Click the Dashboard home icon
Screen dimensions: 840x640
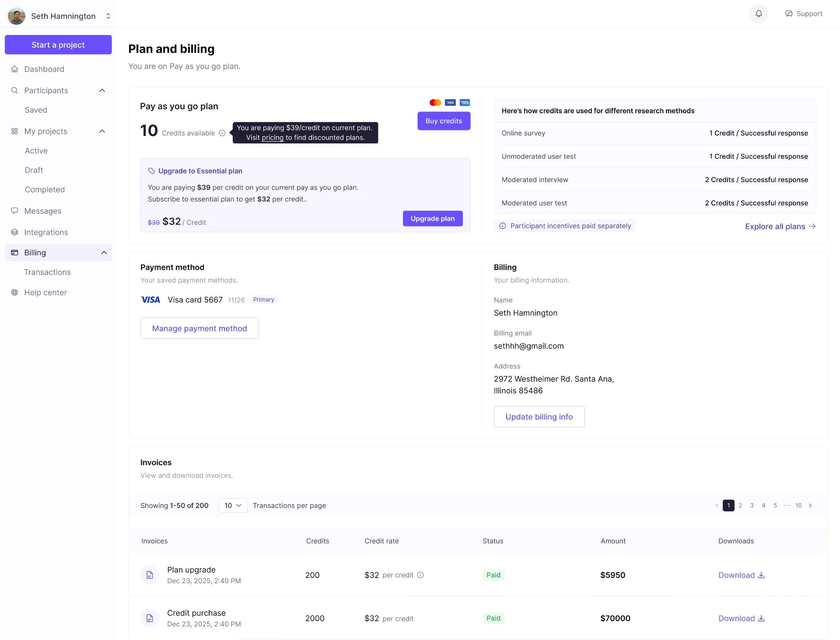[14, 69]
